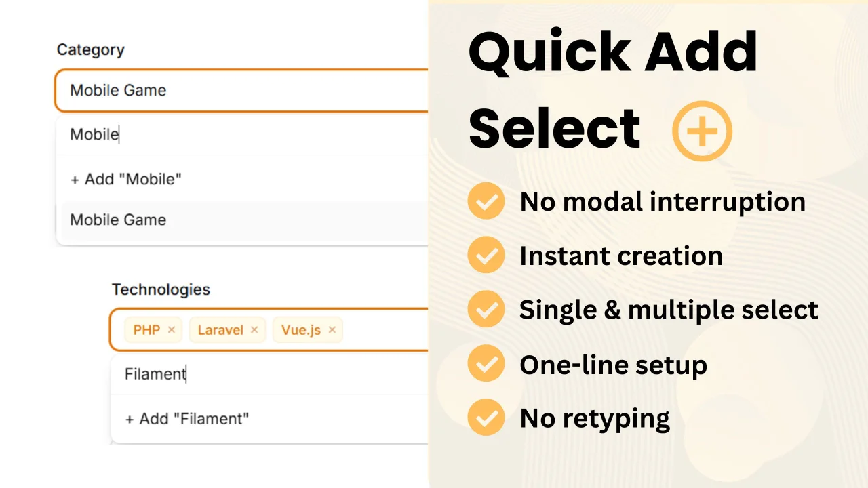Choose the + Add "Mobile" option
The image size is (868, 488).
click(125, 179)
